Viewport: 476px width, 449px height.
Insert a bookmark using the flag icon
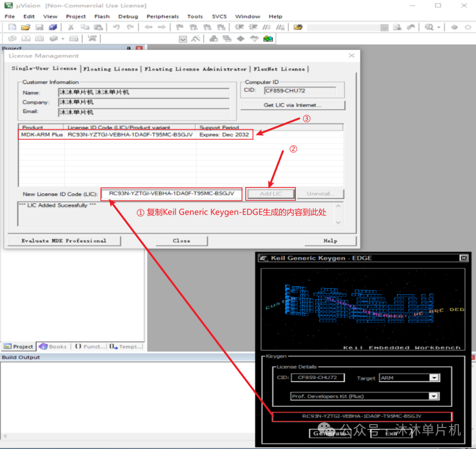pos(180,27)
